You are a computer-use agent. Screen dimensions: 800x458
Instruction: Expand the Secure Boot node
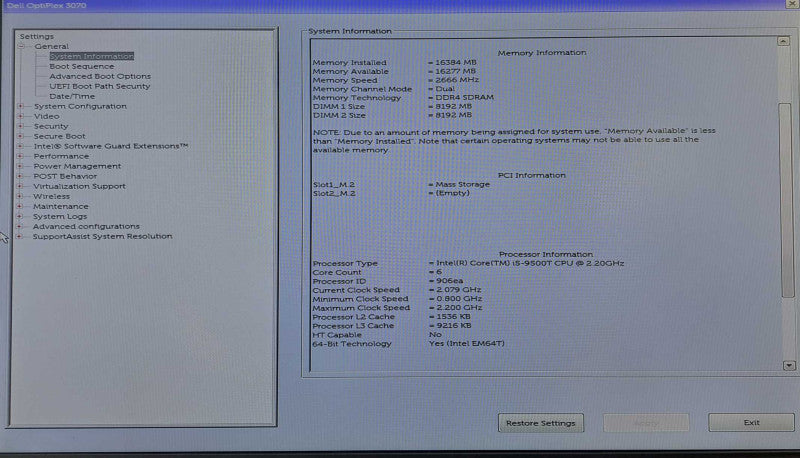click(x=20, y=136)
